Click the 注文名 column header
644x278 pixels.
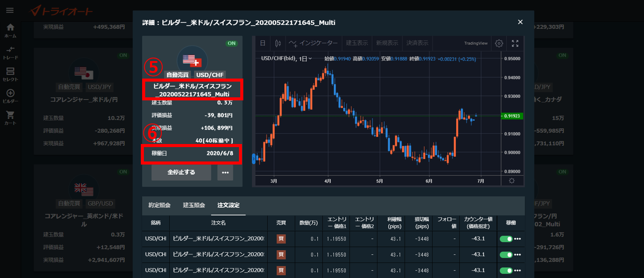pos(218,223)
